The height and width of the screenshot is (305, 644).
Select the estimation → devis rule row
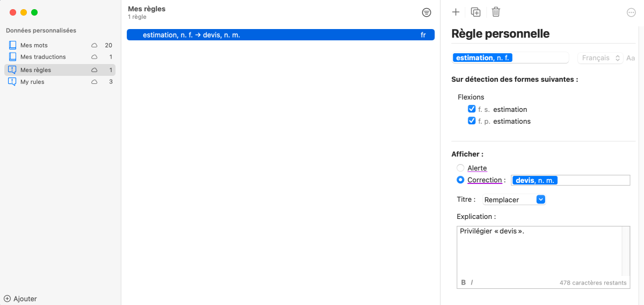[x=280, y=35]
